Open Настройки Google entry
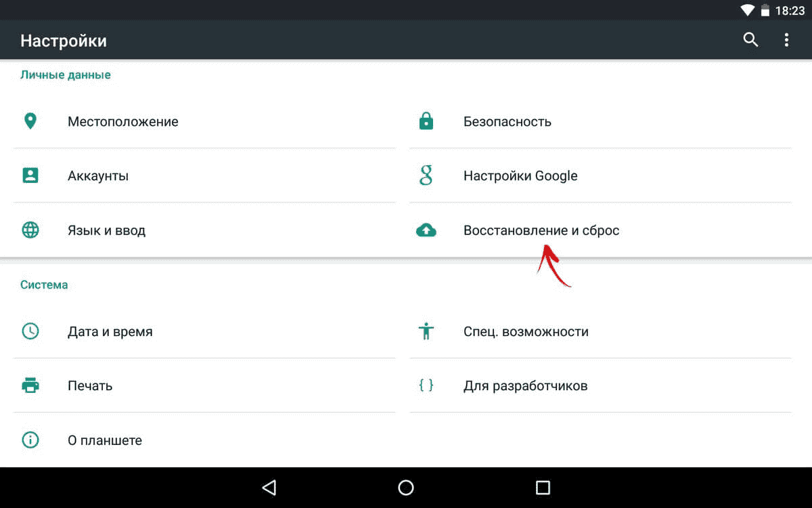Viewport: 812px width, 508px height. 600,175
